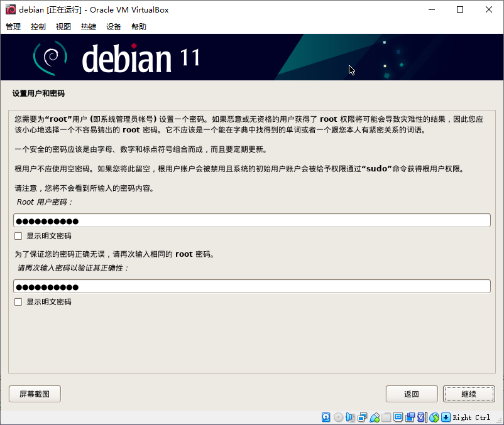
Task: Click the 设置用户和密码 heading
Action: [x=38, y=94]
